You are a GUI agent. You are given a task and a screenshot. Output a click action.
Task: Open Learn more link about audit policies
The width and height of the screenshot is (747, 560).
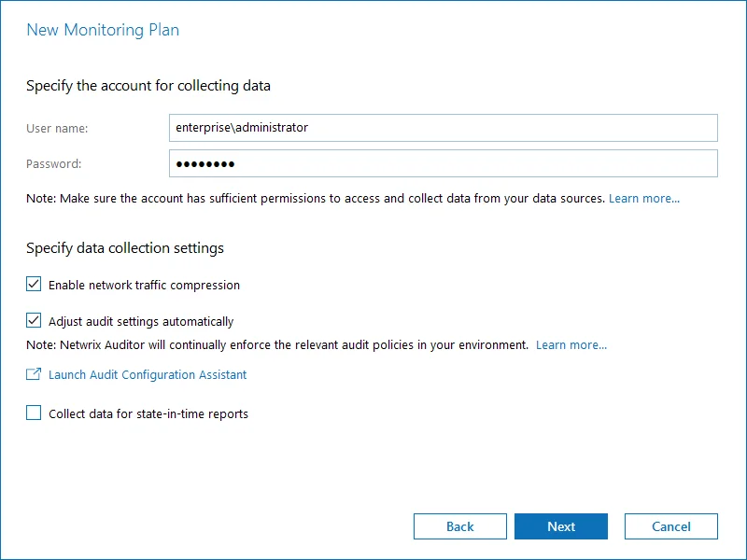[x=571, y=344]
